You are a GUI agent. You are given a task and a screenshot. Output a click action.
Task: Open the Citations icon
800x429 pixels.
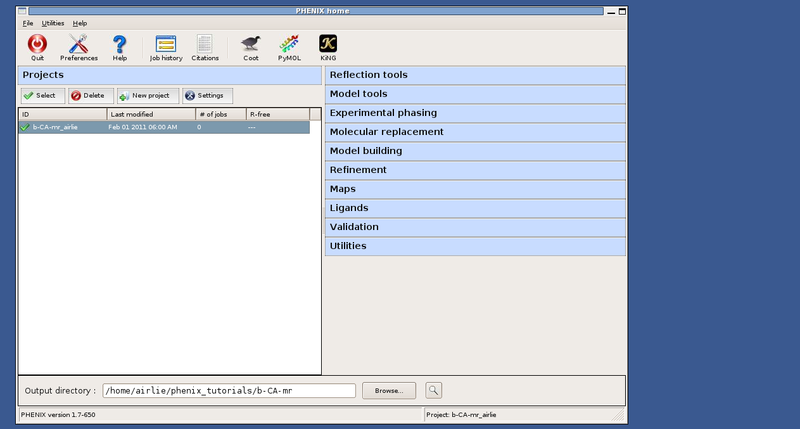click(x=205, y=44)
